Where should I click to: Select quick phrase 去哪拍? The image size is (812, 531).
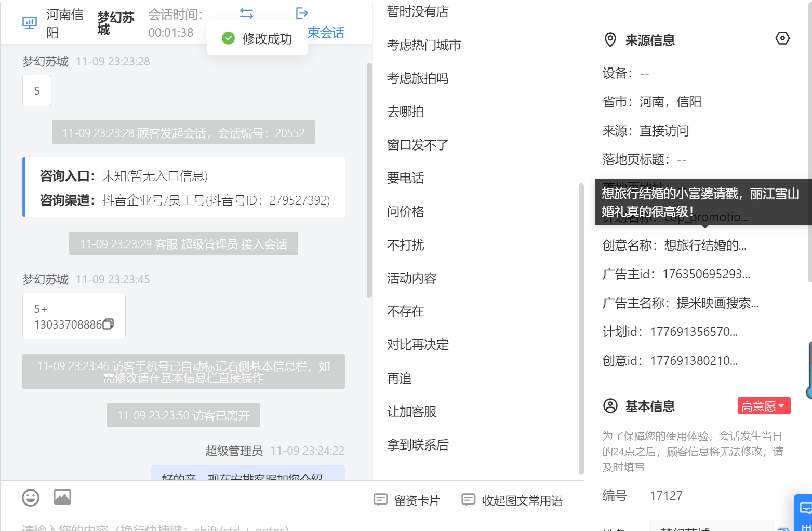405,112
